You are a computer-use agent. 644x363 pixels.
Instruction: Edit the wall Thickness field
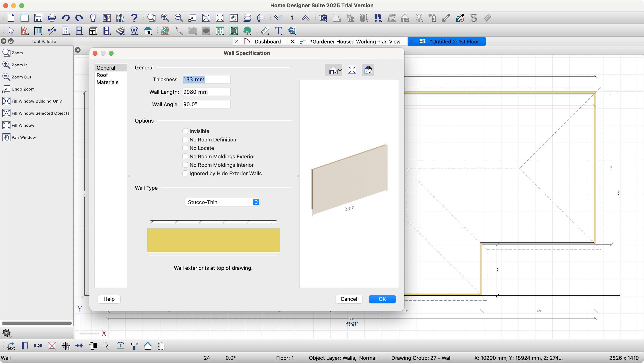tap(206, 79)
